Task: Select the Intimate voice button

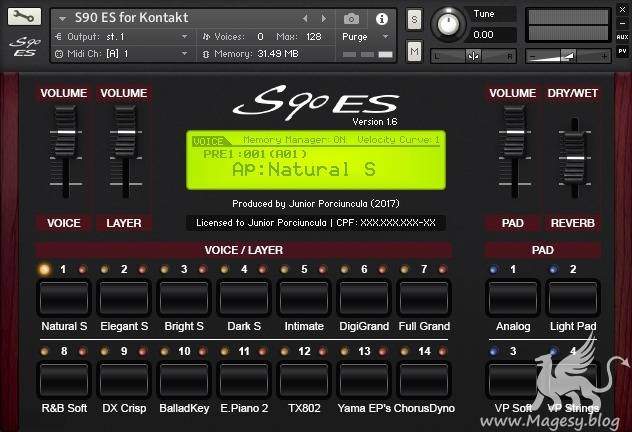Action: click(x=304, y=299)
